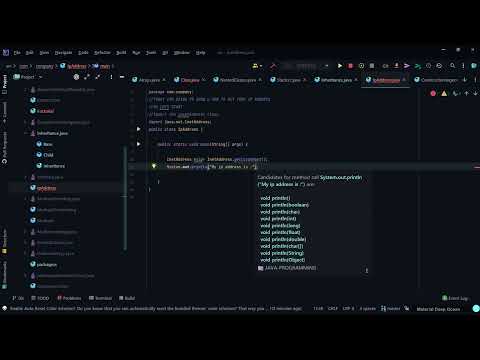The image size is (480, 360).
Task: Click the collapse all icon in Project panel
Action: [x=98, y=77]
